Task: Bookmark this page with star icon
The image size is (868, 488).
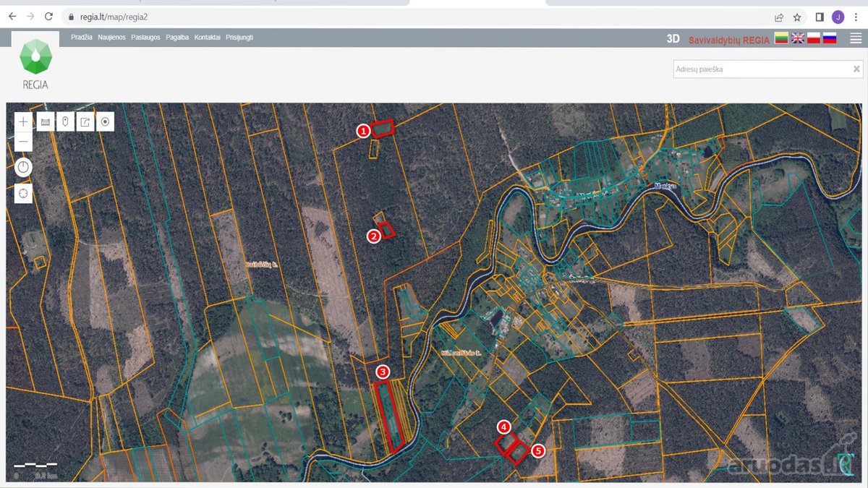Action: pyautogui.click(x=797, y=17)
